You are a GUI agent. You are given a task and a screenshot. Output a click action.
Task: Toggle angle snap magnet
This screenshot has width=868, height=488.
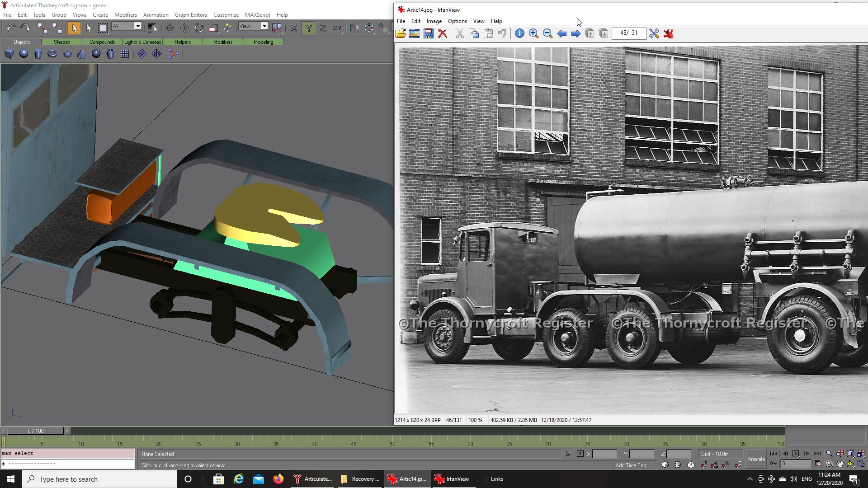point(715,465)
